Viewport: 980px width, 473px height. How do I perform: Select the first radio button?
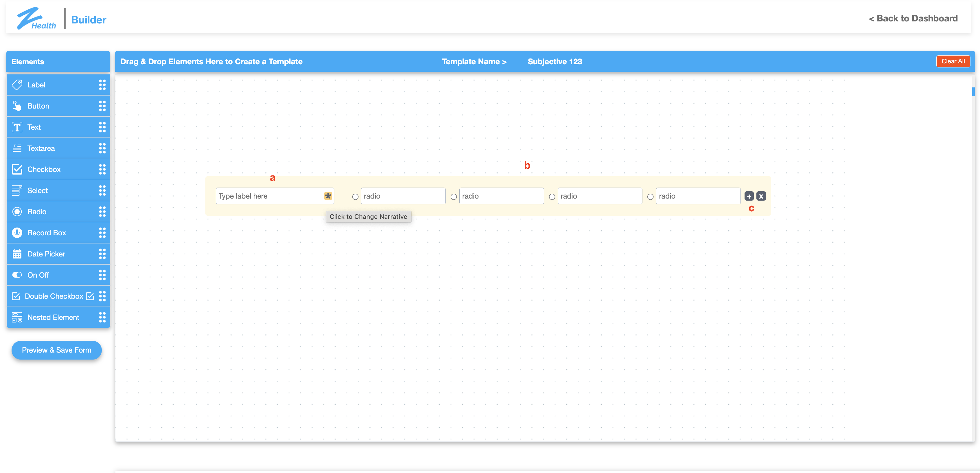355,197
